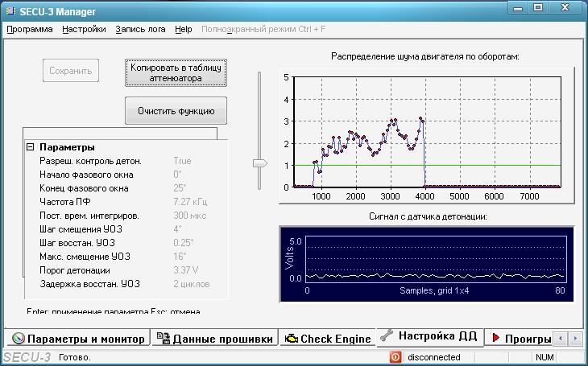Viewport: 588px width, 366px height.
Task: Click the red disconnected status icon
Action: (395, 357)
